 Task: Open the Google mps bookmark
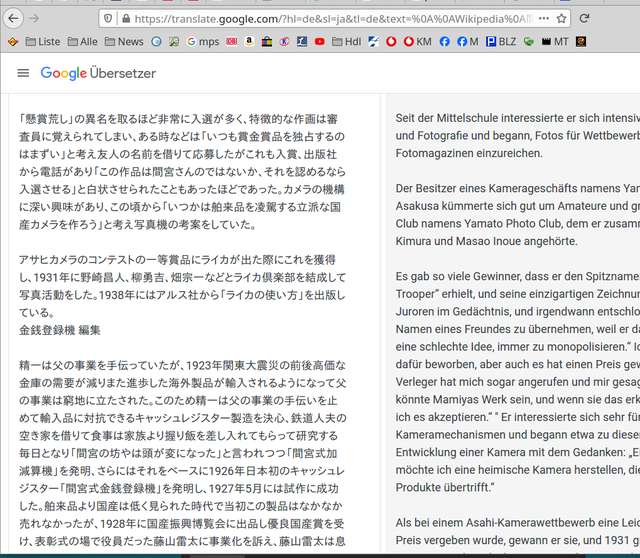coord(200,42)
